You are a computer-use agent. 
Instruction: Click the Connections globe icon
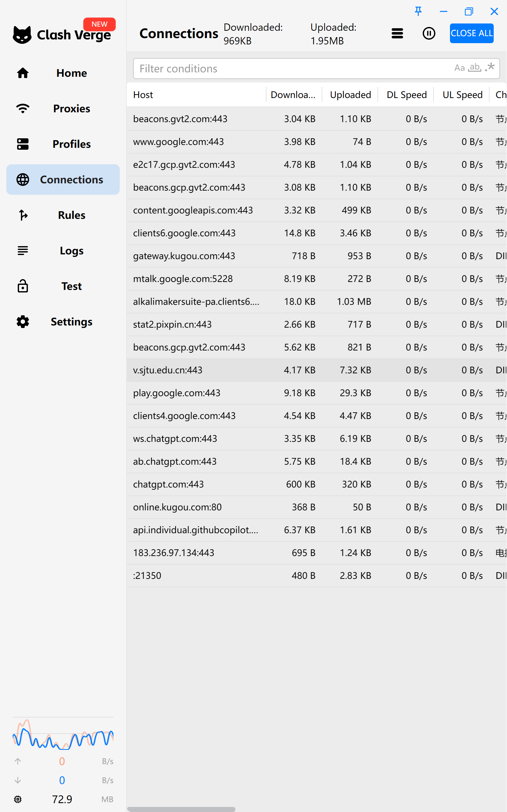pos(22,180)
